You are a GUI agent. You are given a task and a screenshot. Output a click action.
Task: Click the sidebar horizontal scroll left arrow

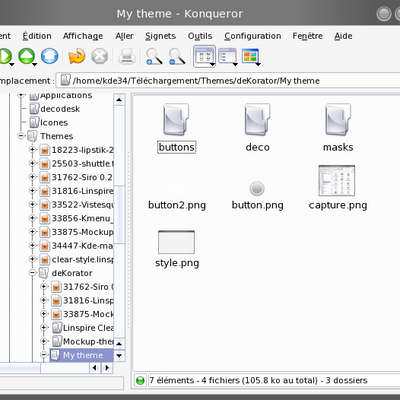tap(95, 368)
